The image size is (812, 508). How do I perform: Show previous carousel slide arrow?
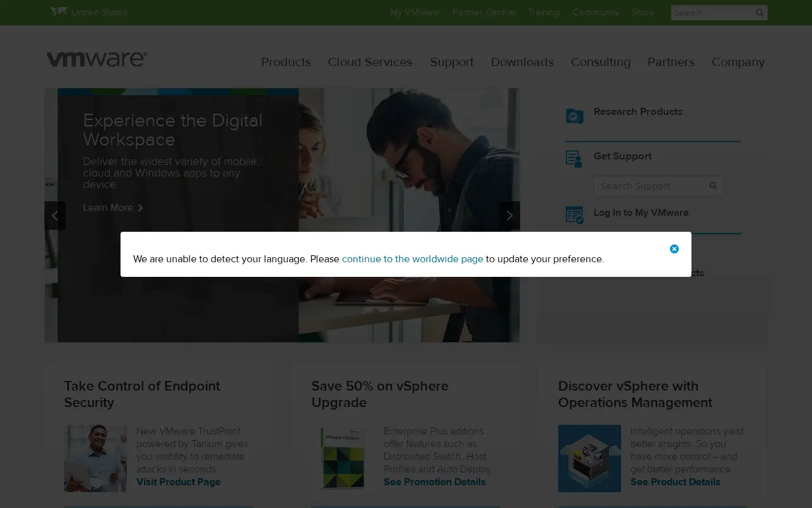click(55, 215)
